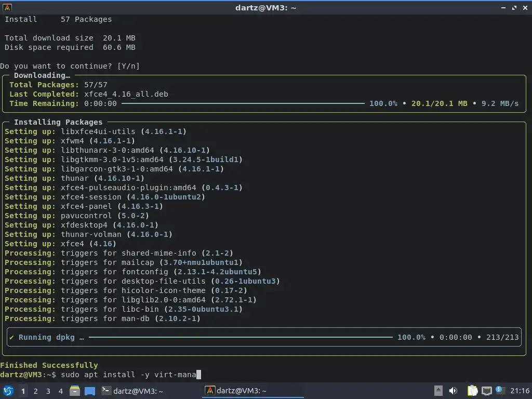Click the 'Setting up: libgarcon-gtk3-1-0:amd64' line

(x=114, y=169)
